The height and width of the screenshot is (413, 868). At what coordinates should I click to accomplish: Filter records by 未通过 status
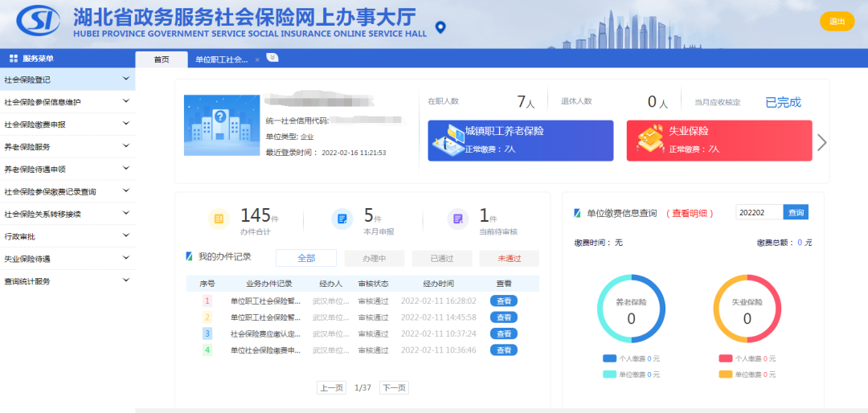click(509, 258)
